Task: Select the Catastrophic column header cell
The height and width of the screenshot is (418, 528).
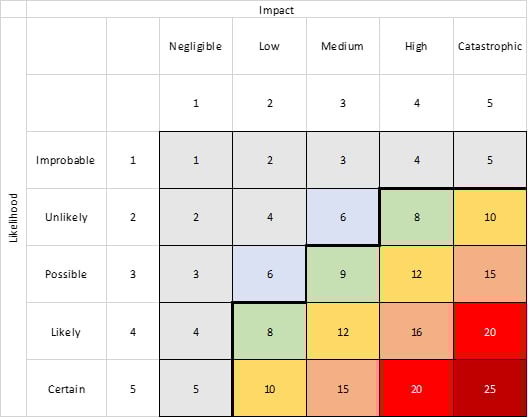Action: [490, 46]
